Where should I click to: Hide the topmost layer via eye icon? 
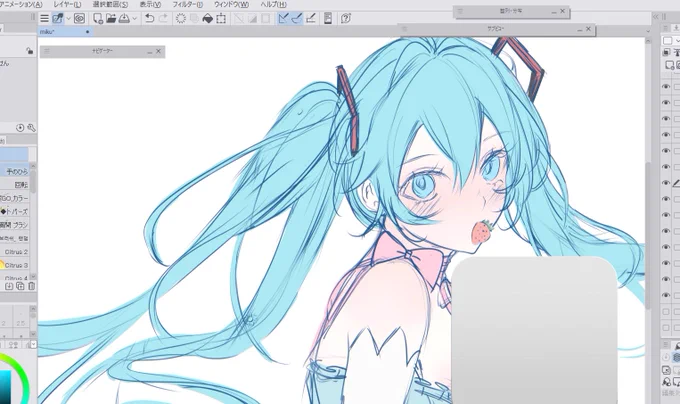(x=666, y=87)
